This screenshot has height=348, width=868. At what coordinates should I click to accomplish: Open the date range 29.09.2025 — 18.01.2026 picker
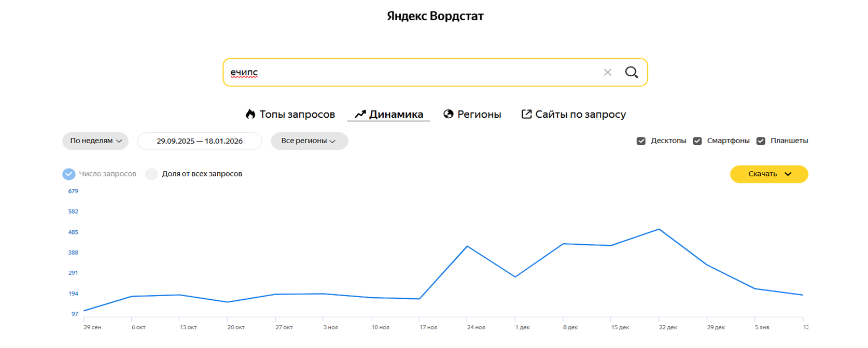pyautogui.click(x=200, y=141)
